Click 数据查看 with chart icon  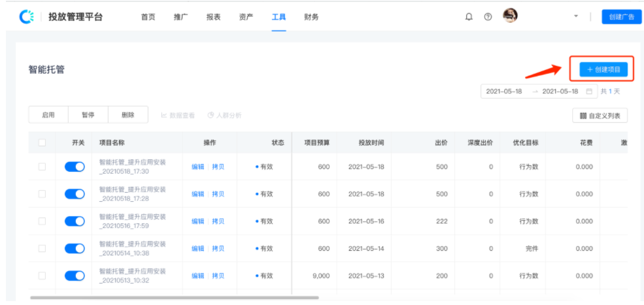(178, 116)
